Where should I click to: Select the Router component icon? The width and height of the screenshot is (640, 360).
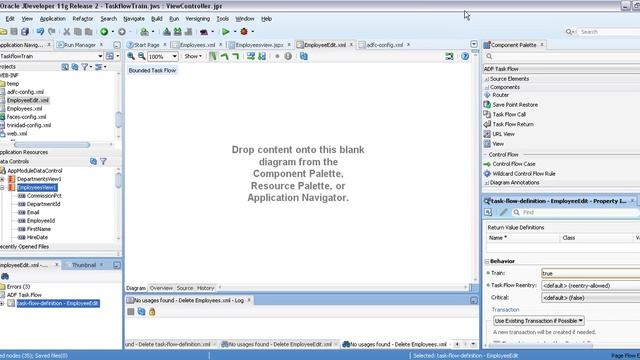click(x=487, y=95)
